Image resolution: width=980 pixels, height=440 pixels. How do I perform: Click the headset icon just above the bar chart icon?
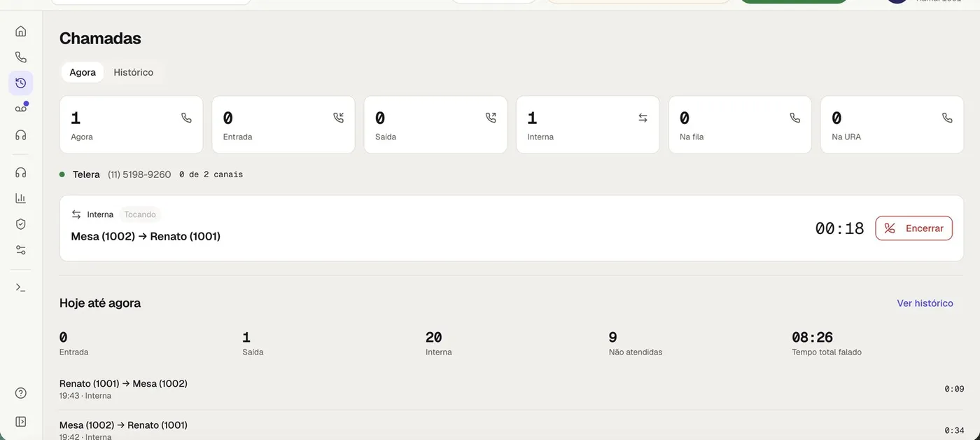click(x=21, y=172)
